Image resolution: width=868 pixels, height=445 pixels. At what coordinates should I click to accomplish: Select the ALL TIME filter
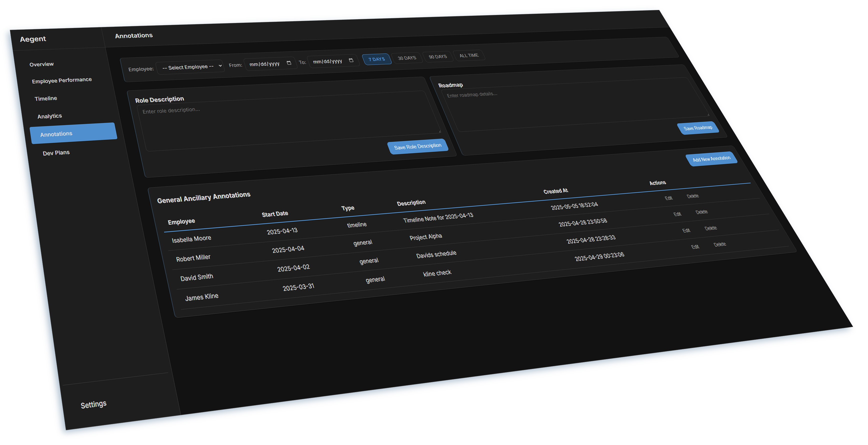pos(469,55)
